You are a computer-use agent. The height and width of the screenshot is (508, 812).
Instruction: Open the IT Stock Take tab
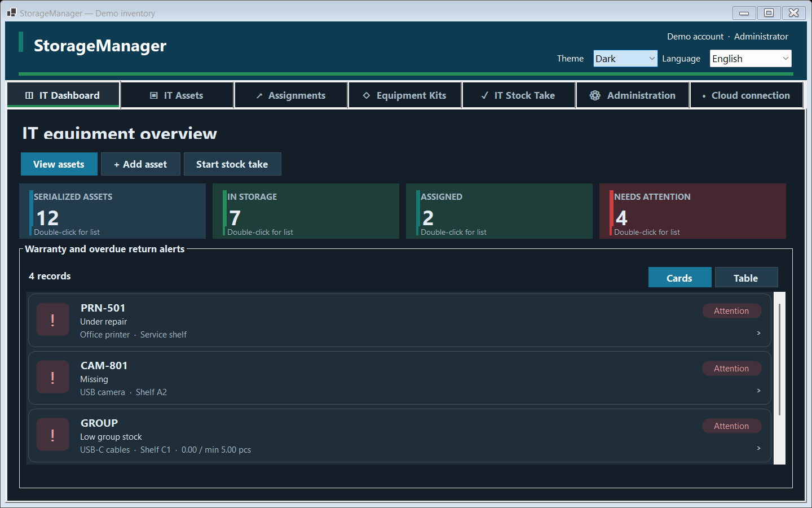519,95
